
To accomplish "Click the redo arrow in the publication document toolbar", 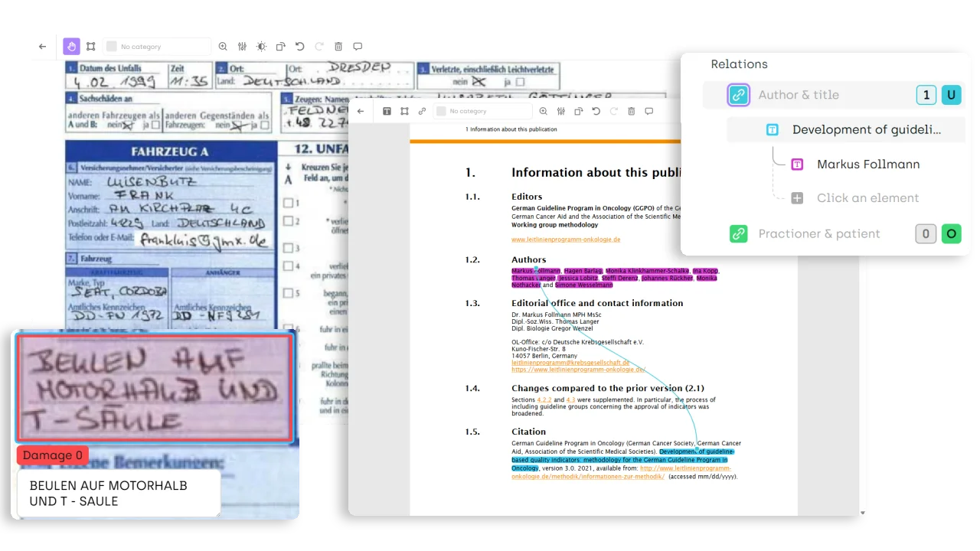I will pyautogui.click(x=614, y=111).
